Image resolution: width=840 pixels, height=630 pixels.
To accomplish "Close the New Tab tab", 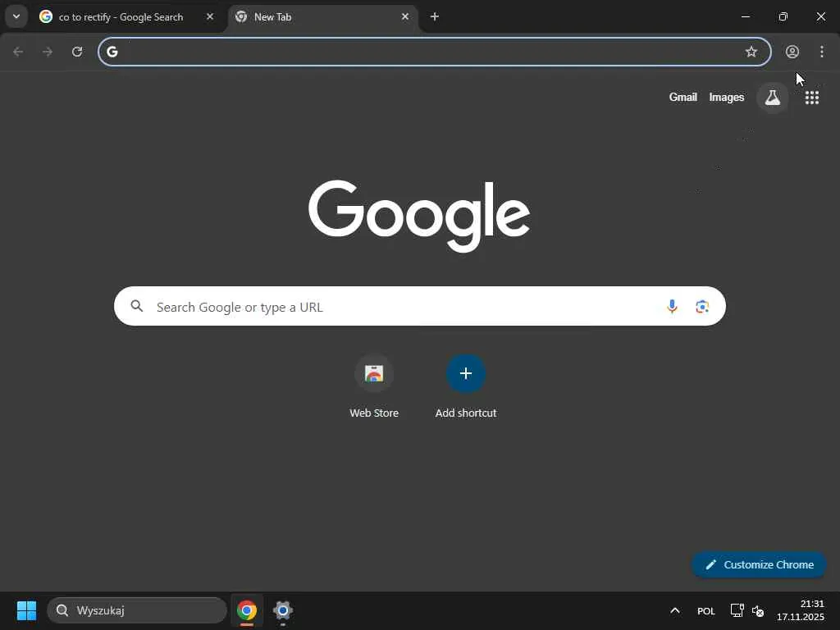I will click(405, 16).
